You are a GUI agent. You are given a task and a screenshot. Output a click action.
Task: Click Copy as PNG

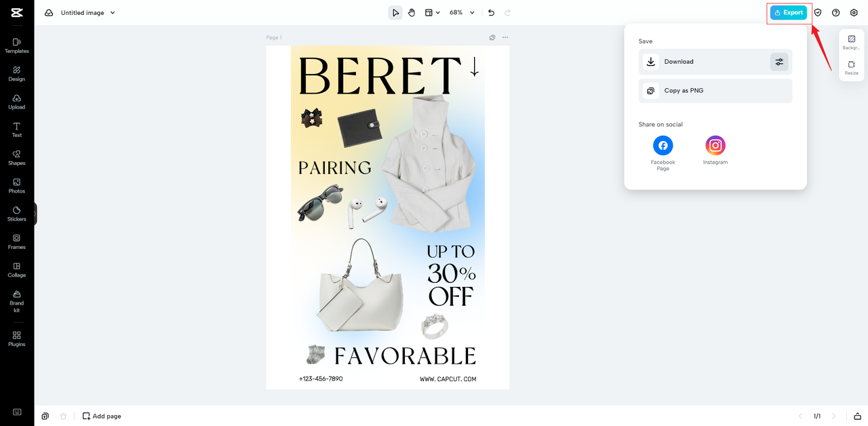[x=715, y=91]
